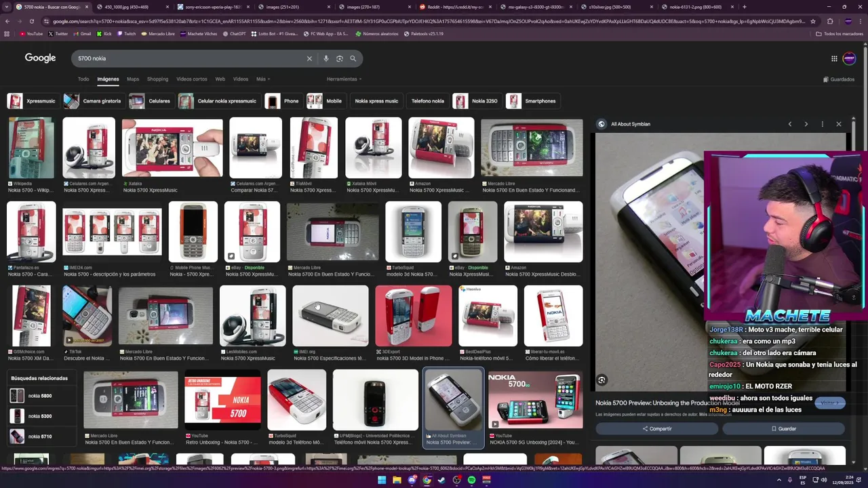Viewport: 868px width, 488px height.
Task: Show hidden system tray icons
Action: pyautogui.click(x=779, y=480)
